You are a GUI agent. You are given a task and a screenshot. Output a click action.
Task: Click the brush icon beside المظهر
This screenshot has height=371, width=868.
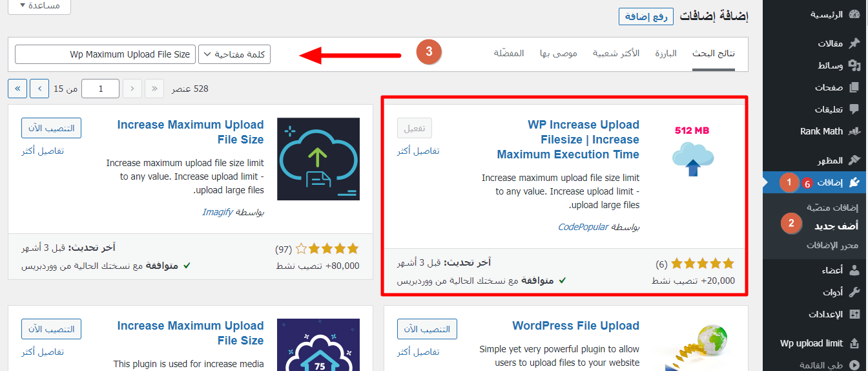pos(854,160)
